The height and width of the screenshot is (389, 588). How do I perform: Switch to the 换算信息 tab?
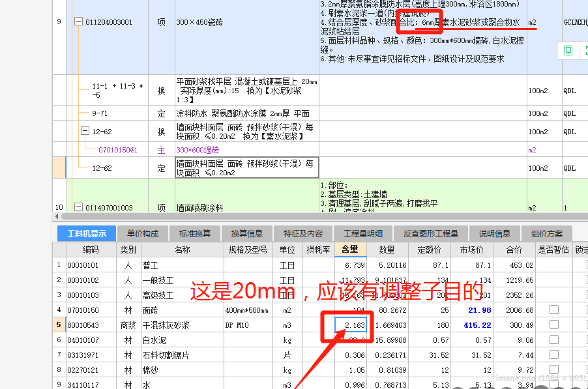pyautogui.click(x=247, y=233)
